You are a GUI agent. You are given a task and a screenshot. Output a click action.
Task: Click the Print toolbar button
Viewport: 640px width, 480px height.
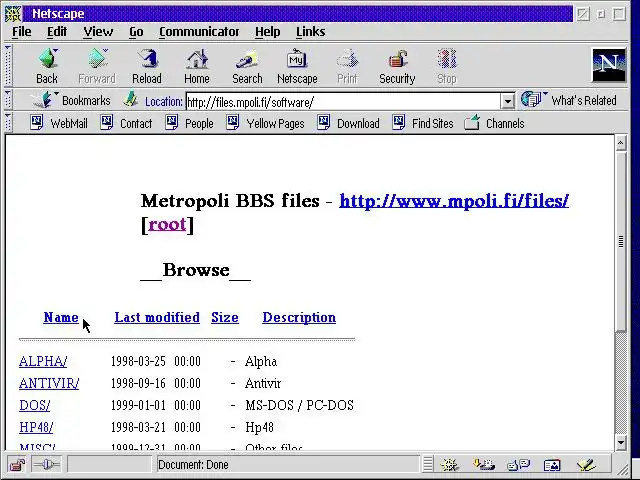(347, 66)
